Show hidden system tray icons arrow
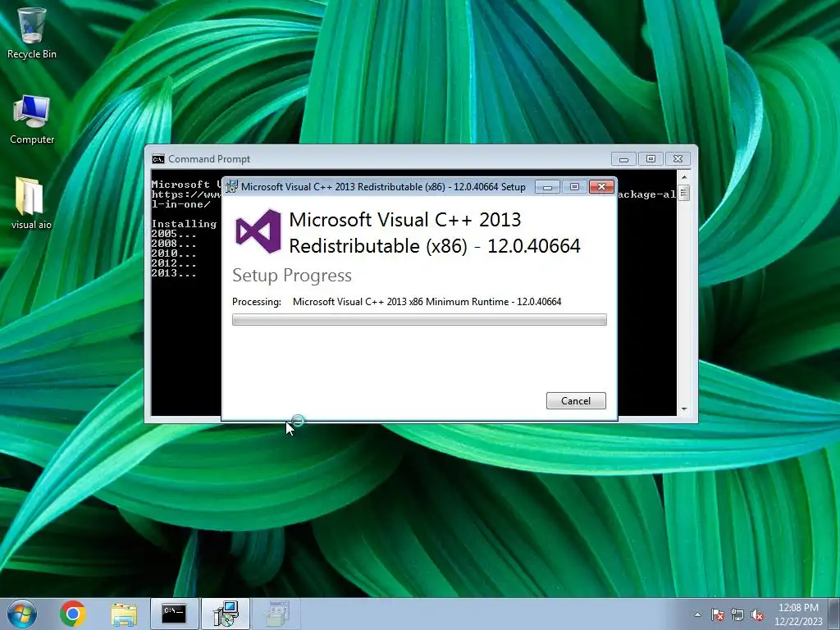840x630 pixels. coord(697,614)
